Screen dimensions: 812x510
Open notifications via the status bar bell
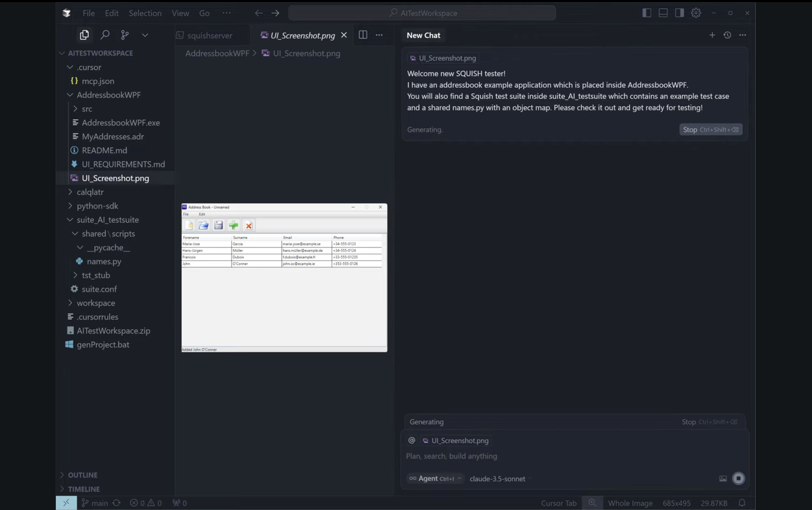click(742, 503)
